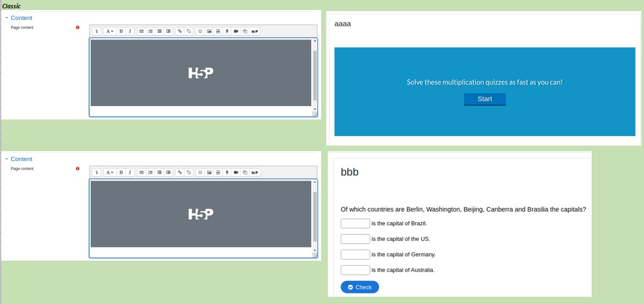Record audio in editor beside aaaa preview

(x=227, y=31)
